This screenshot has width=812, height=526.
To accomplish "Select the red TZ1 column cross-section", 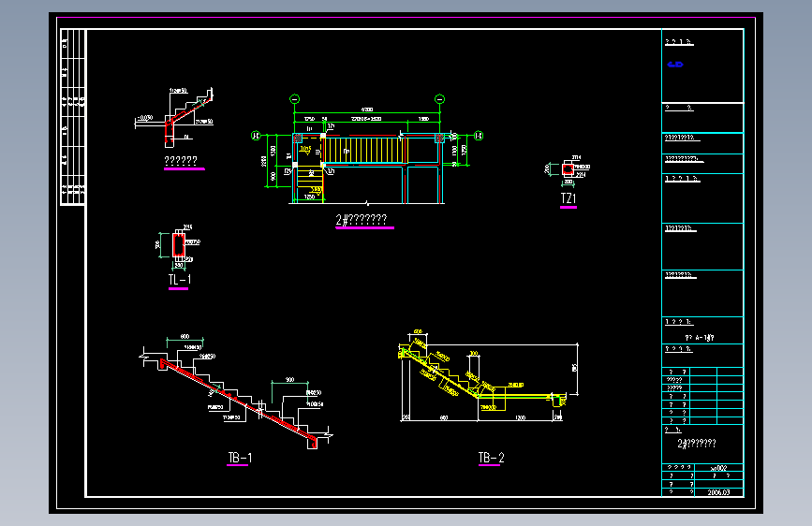I will click(x=568, y=168).
